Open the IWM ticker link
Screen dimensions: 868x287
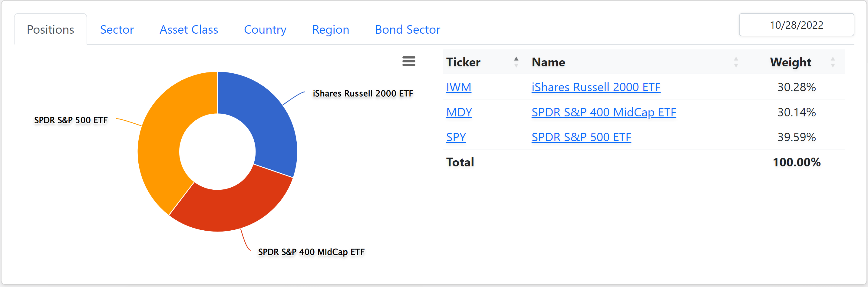tap(459, 87)
